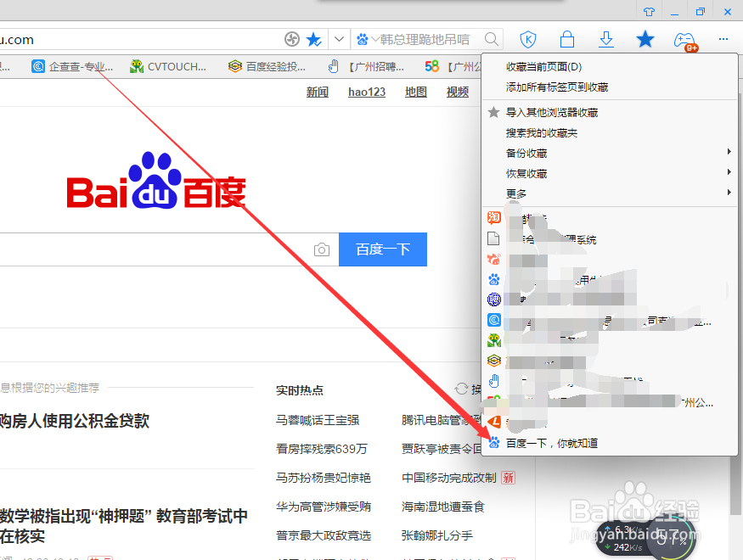Open the shield K security icon
743x560 pixels.
(528, 40)
